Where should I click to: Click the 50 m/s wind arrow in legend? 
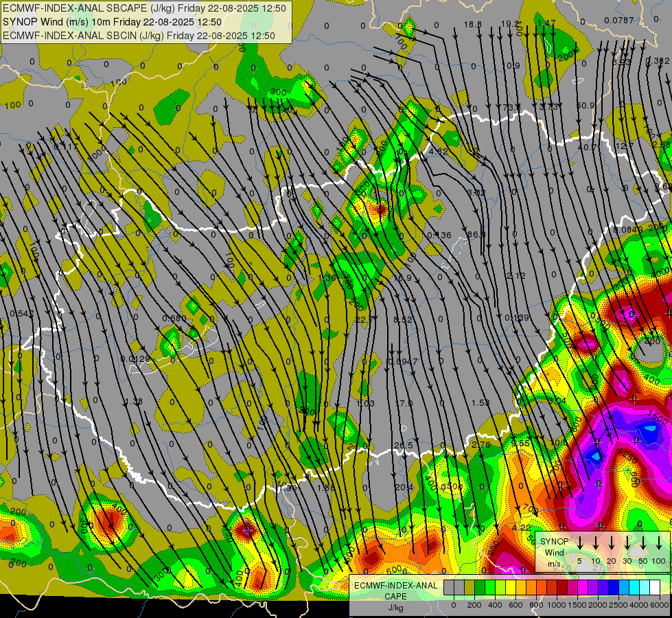[x=643, y=543]
